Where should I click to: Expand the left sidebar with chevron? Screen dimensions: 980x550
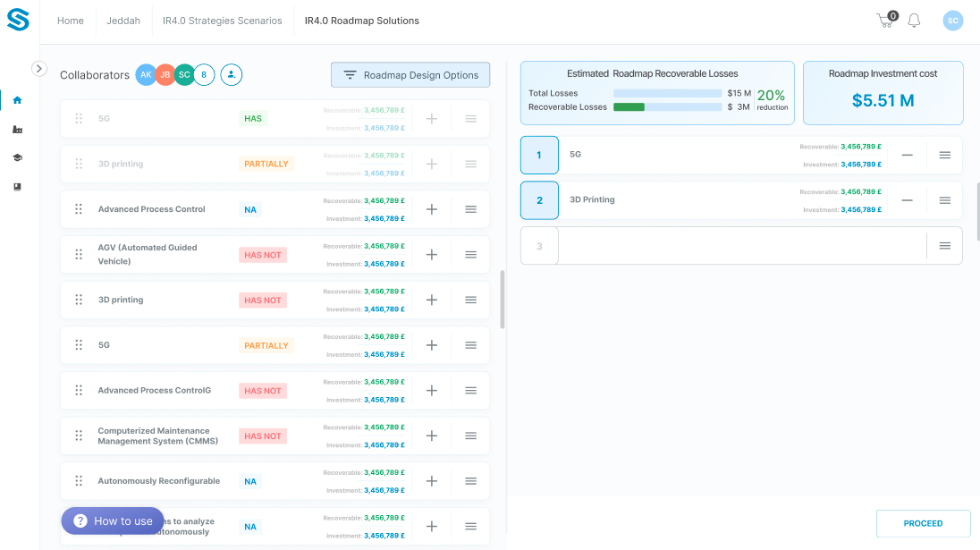[38, 68]
